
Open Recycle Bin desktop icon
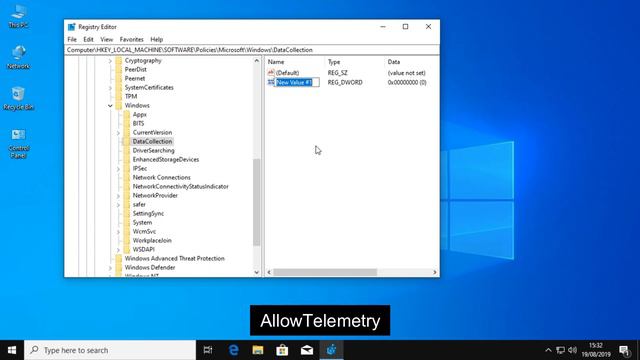coord(18,98)
